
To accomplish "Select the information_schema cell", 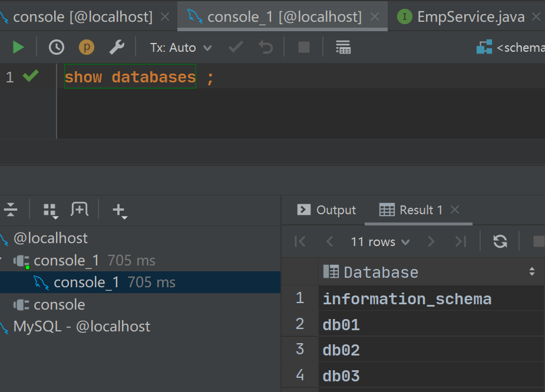I will tap(431, 298).
